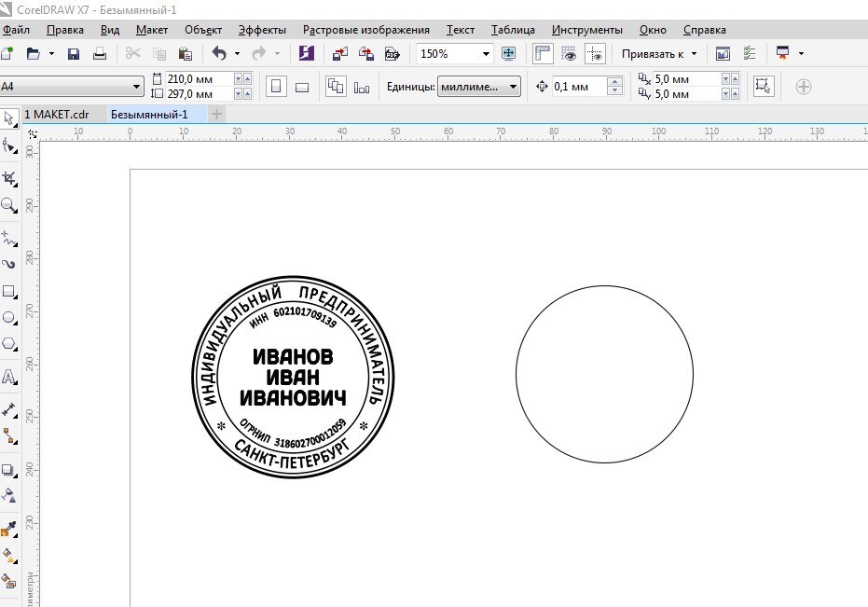This screenshot has width=868, height=607.
Task: Click the Open folder icon
Action: (x=34, y=54)
